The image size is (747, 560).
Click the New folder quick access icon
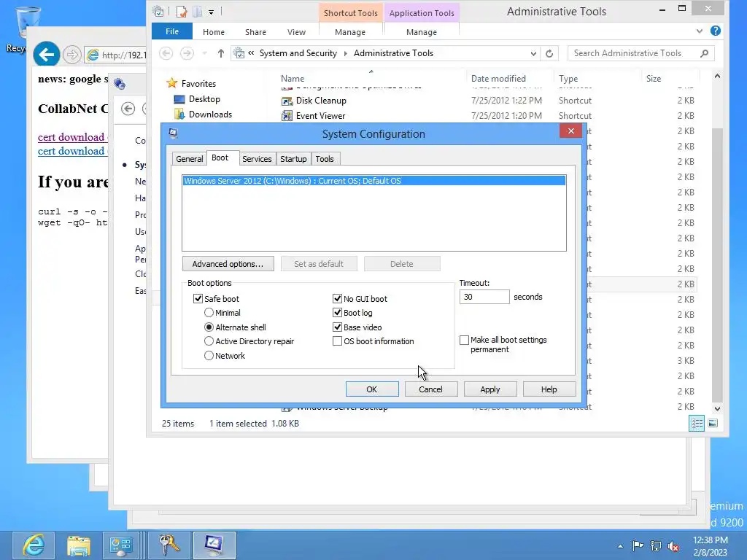[197, 12]
